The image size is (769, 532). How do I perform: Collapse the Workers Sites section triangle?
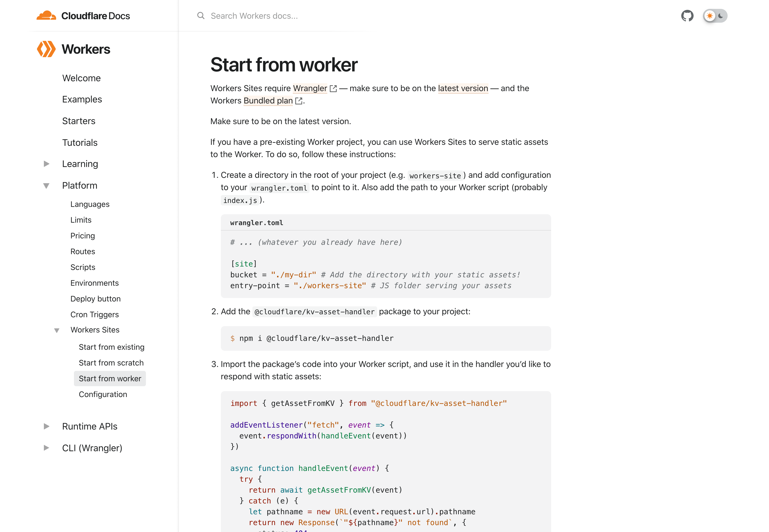pos(57,330)
